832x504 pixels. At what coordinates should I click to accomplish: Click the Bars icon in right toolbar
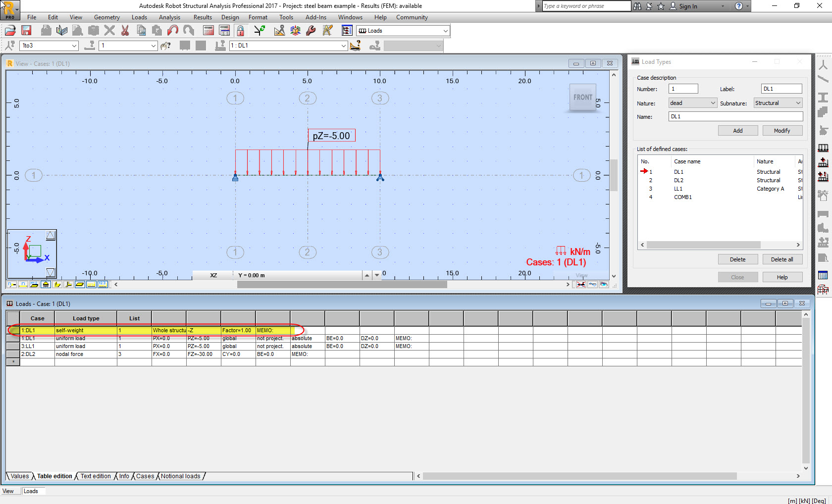coord(823,79)
